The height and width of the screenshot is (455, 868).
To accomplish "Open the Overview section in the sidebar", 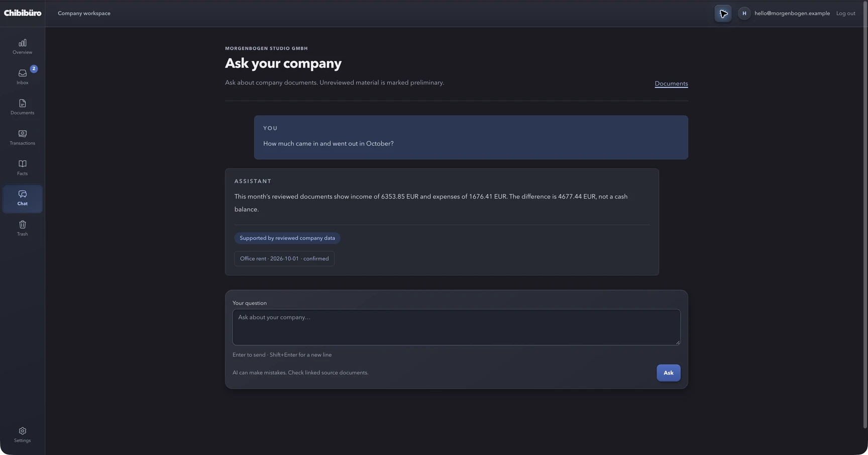I will click(x=22, y=47).
